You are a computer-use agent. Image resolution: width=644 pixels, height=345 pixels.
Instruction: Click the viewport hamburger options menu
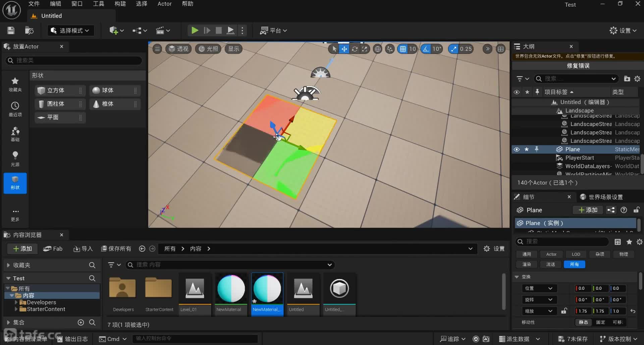[157, 49]
